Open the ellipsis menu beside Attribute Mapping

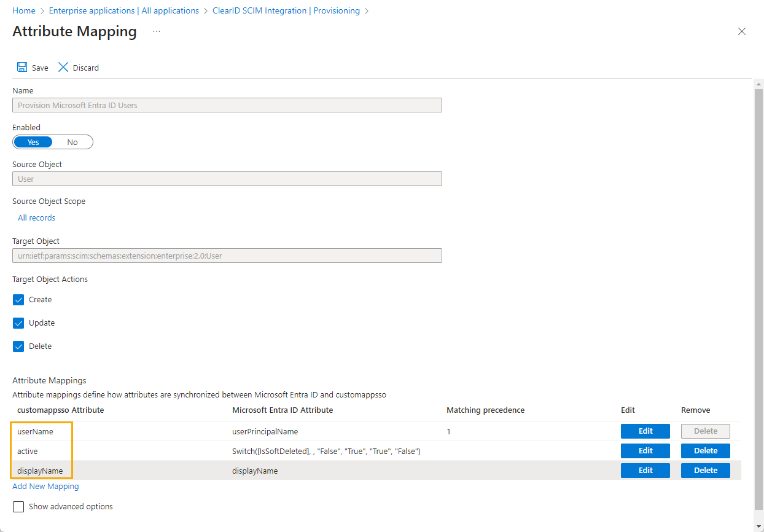pos(156,31)
